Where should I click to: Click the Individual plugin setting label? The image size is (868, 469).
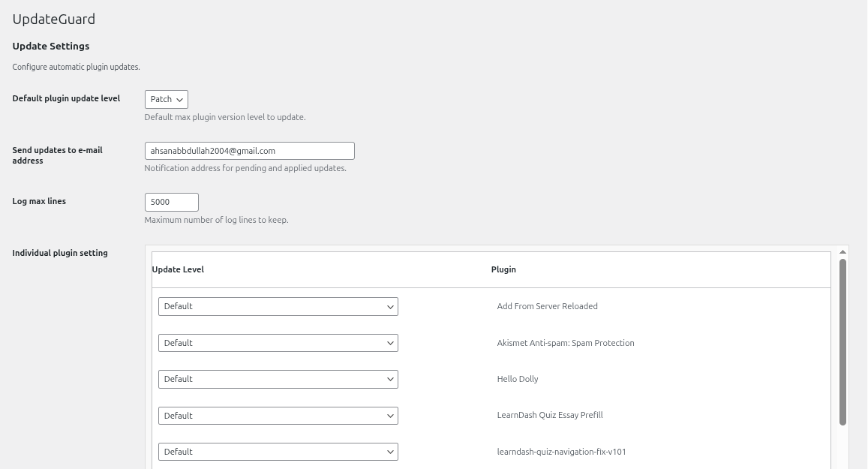(60, 253)
